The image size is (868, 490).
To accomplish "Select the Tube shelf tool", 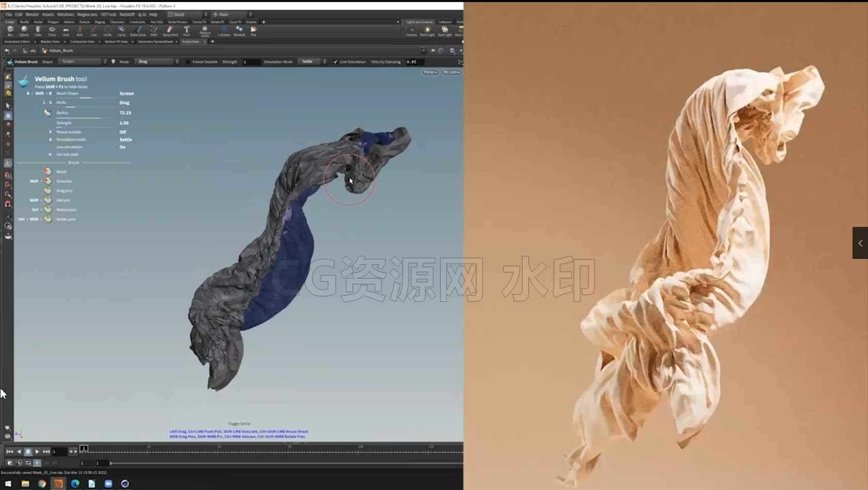I will tap(38, 31).
